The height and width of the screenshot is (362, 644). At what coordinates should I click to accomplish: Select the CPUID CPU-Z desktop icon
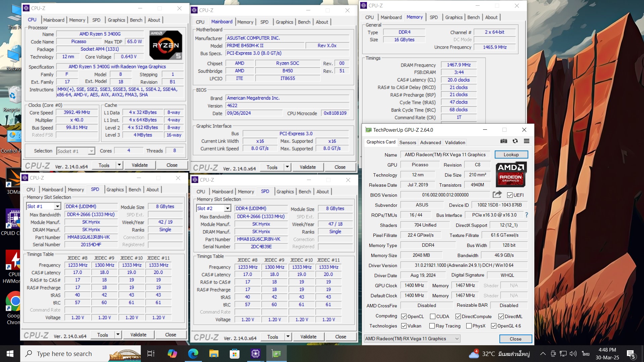pyautogui.click(x=13, y=223)
